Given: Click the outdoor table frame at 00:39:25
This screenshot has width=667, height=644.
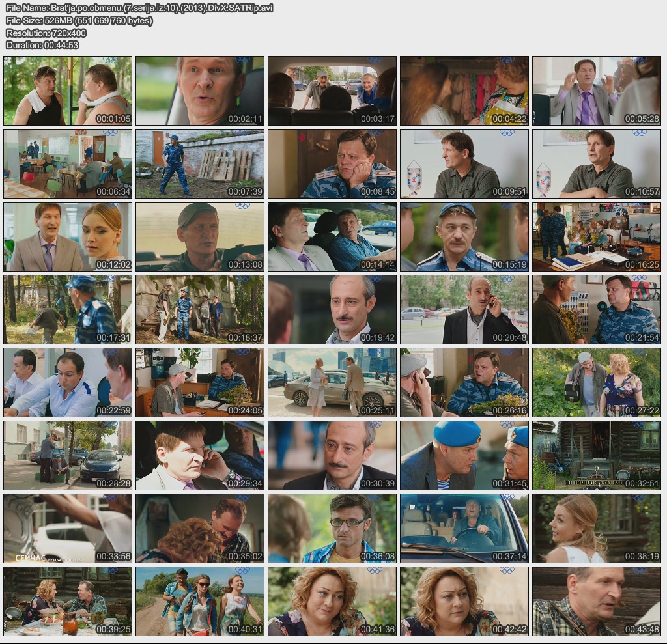Looking at the screenshot, I should pos(68,601).
